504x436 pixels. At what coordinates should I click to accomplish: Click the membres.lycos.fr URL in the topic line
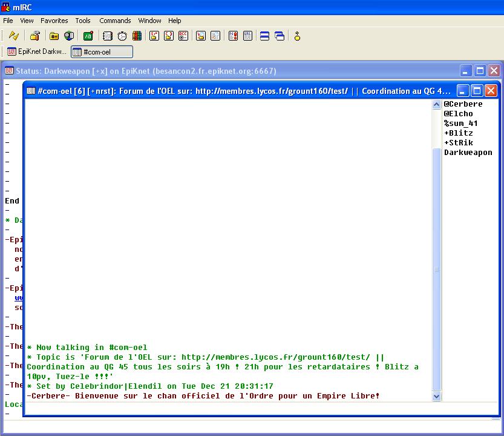tap(276, 357)
